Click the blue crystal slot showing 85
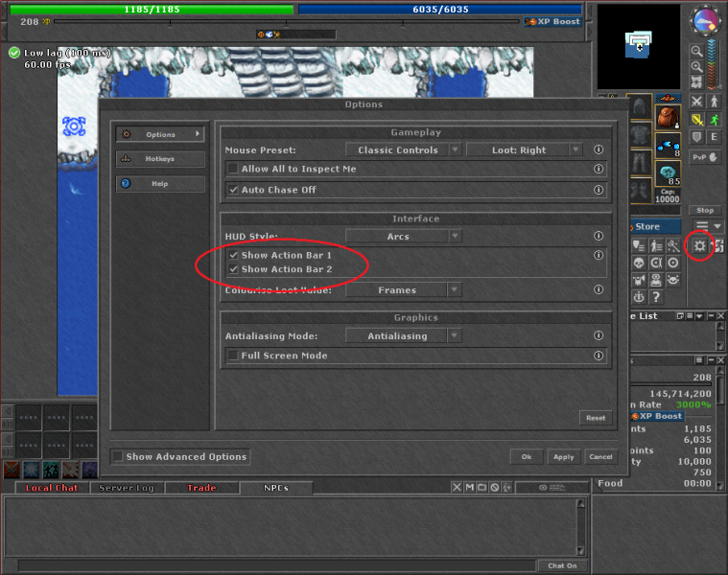The width and height of the screenshot is (728, 575). (x=668, y=173)
